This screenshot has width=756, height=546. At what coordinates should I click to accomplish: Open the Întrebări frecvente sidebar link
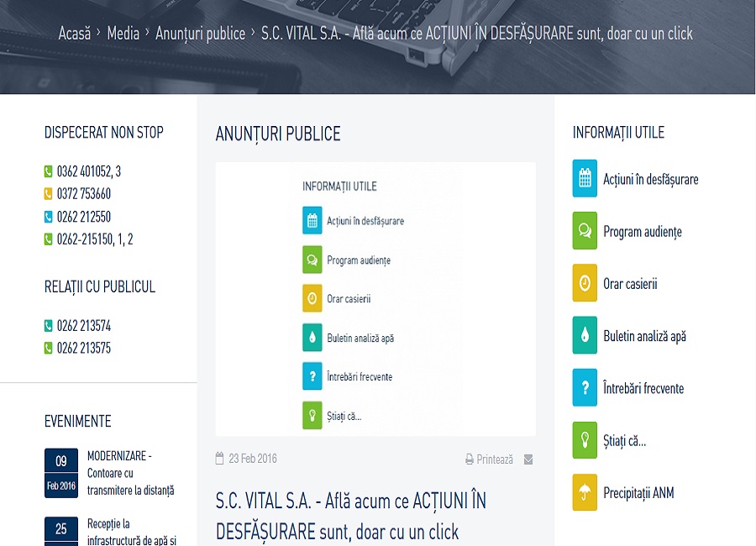click(x=643, y=388)
